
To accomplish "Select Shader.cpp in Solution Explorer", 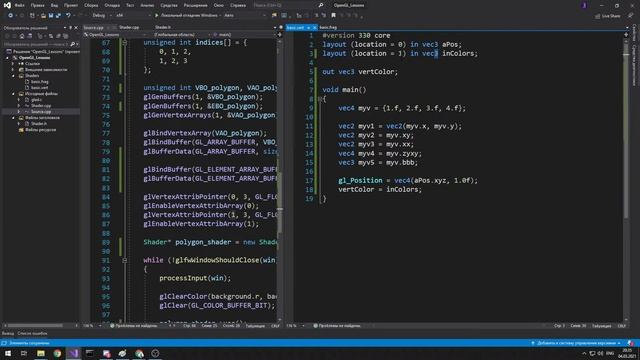I will coord(41,106).
